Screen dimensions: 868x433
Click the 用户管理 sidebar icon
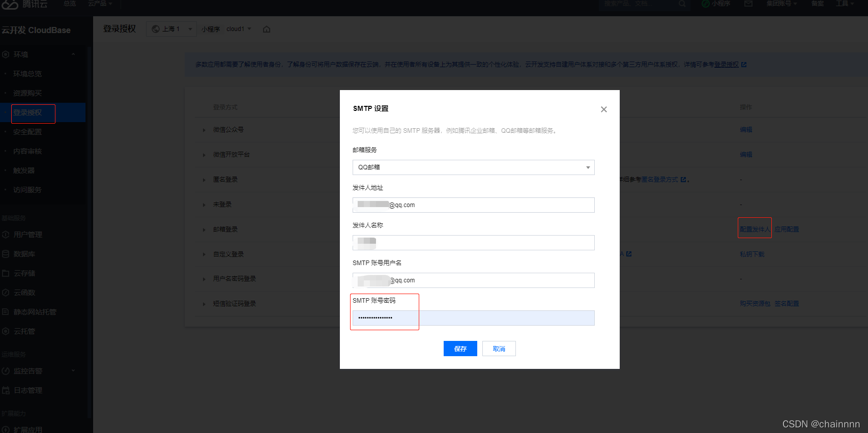(6, 235)
